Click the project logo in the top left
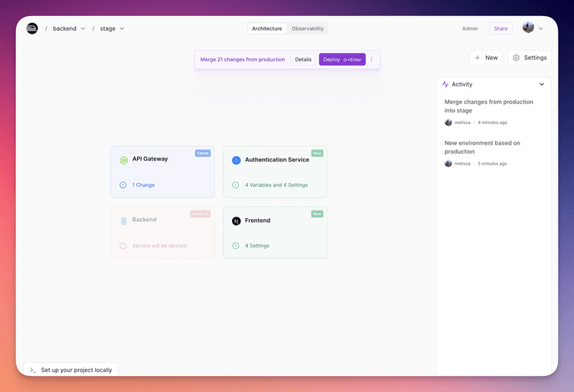Viewport: 574px width, 392px height. coord(32,28)
